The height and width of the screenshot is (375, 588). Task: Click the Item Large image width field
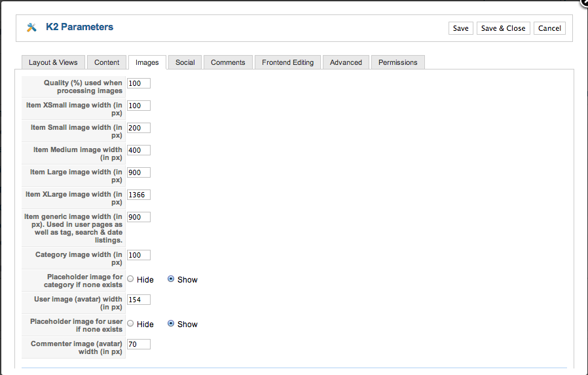point(139,172)
